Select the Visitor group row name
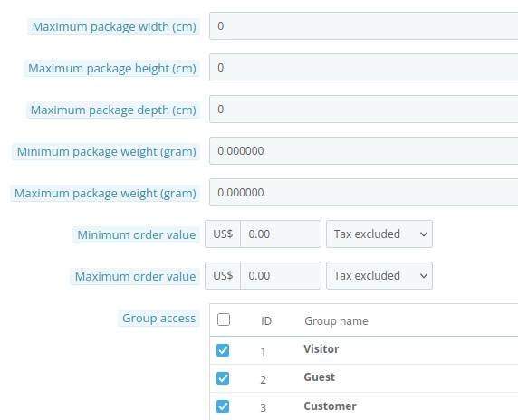Image resolution: width=518 pixels, height=420 pixels. (x=321, y=349)
